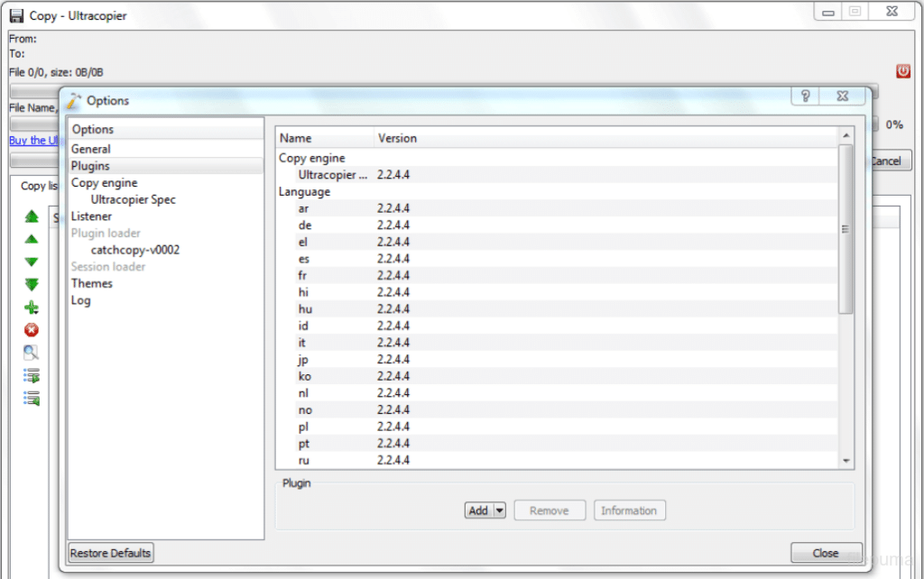The width and height of the screenshot is (924, 579).
Task: Move item up with single green arrow
Action: [x=32, y=239]
